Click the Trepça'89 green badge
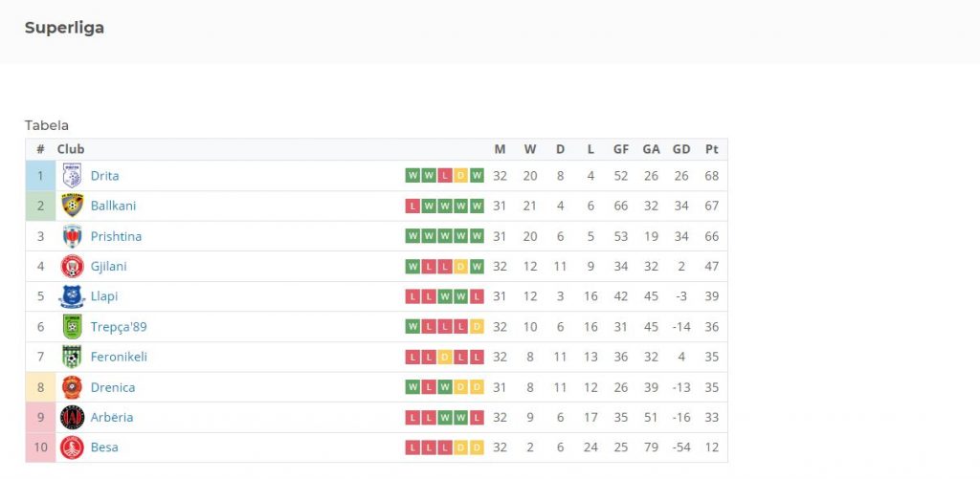This screenshot has width=980, height=479. coord(72,327)
